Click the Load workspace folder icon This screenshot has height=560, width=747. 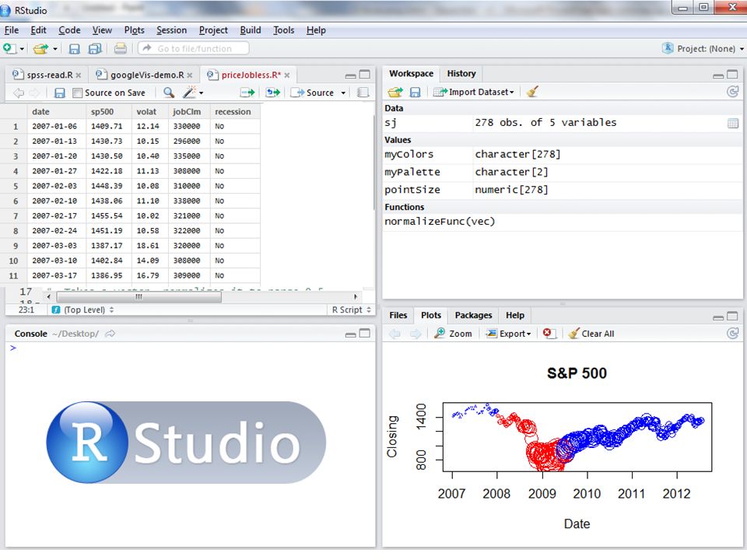click(395, 92)
